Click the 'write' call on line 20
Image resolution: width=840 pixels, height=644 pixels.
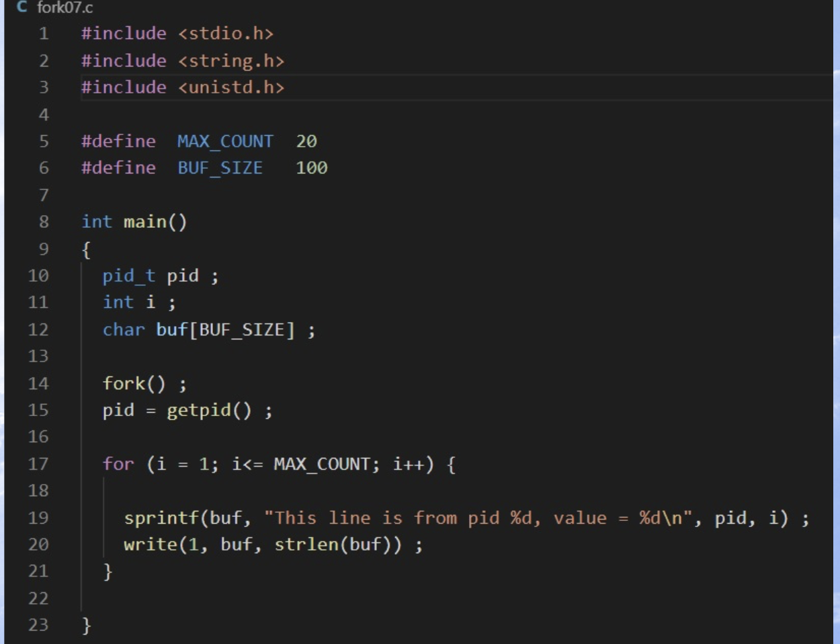click(151, 545)
